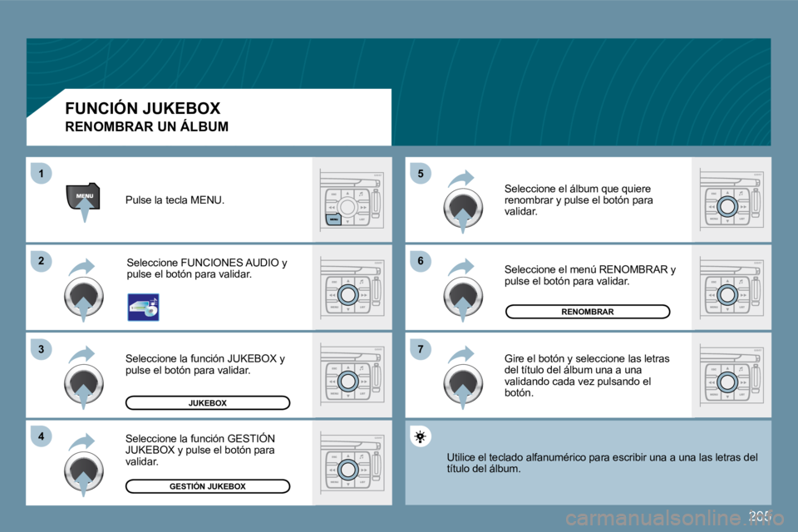Select the RENOMBRAR pill label

pyautogui.click(x=588, y=312)
